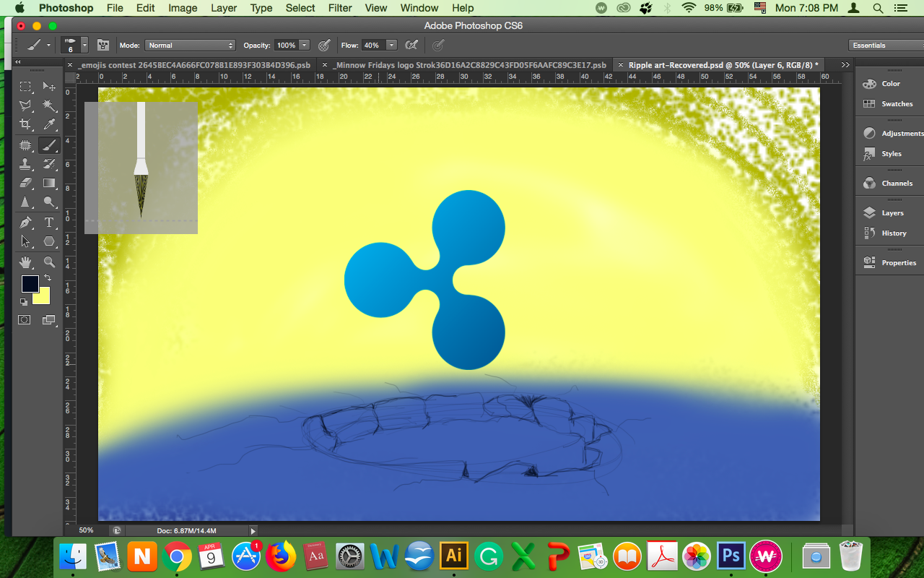Open the Color panel

[890, 84]
